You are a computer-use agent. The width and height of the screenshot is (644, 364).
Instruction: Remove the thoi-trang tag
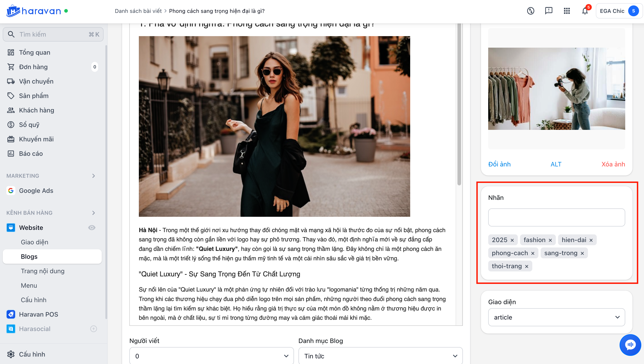527,266
